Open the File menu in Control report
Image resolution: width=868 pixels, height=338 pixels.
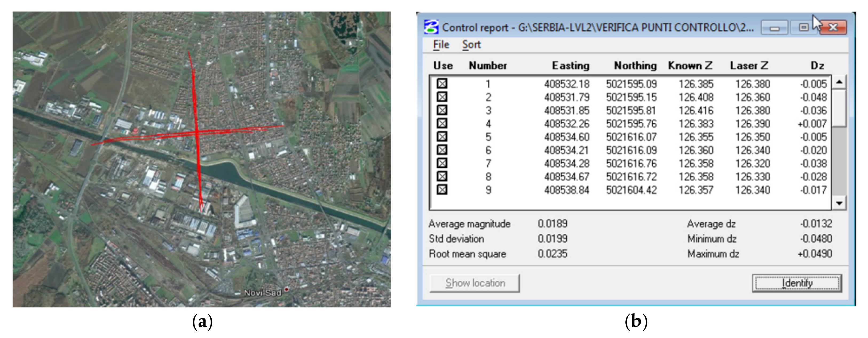coord(441,45)
